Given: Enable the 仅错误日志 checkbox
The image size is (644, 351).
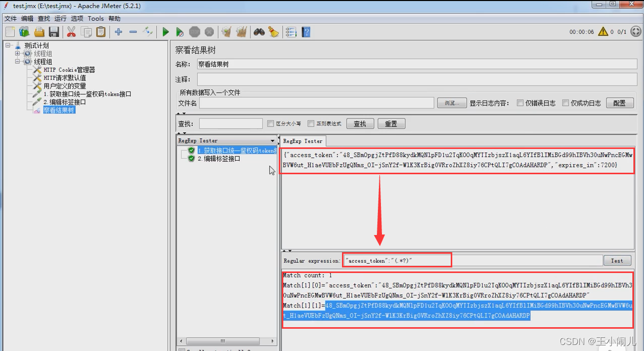Looking at the screenshot, I should 520,103.
